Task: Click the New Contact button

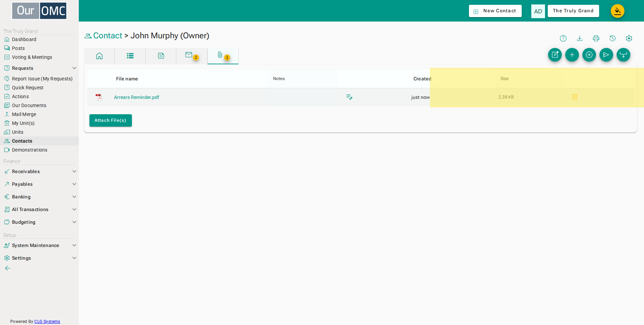Action: point(495,11)
